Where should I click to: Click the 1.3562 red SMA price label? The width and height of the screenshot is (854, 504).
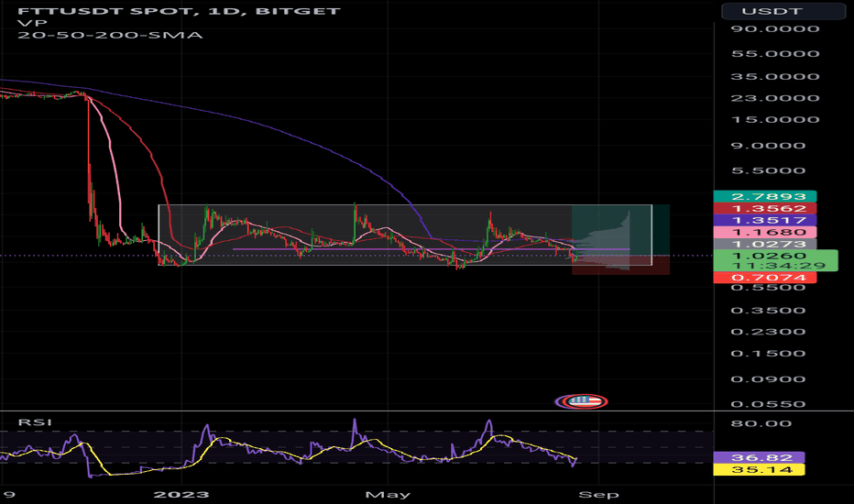click(x=765, y=209)
